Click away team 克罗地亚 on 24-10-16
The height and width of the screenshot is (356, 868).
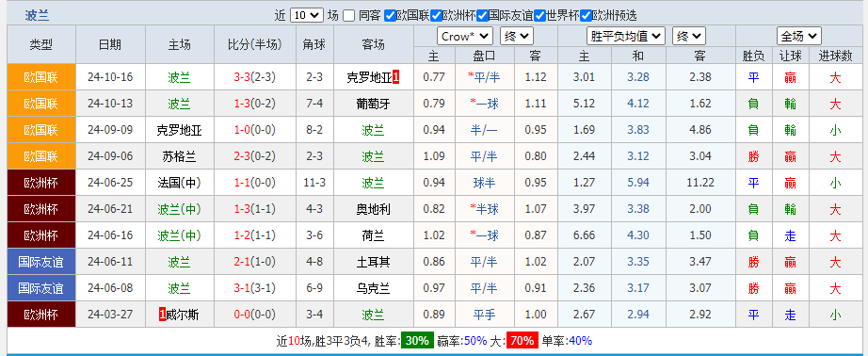tap(369, 77)
